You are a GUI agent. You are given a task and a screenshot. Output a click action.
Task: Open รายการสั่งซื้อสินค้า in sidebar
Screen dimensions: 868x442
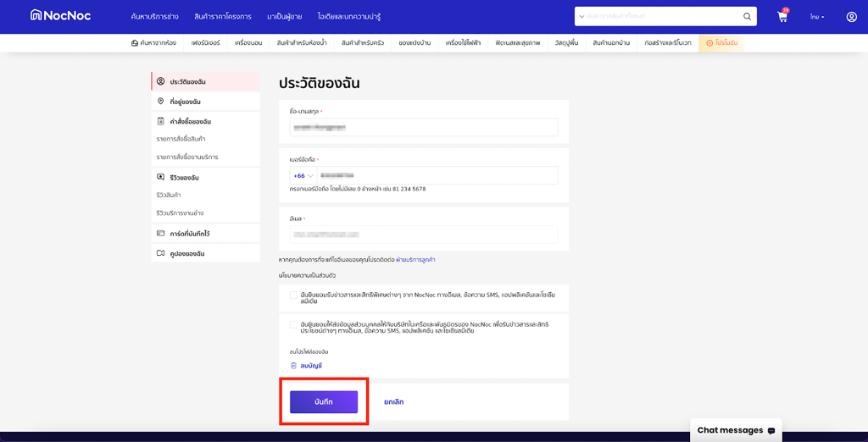pos(181,139)
